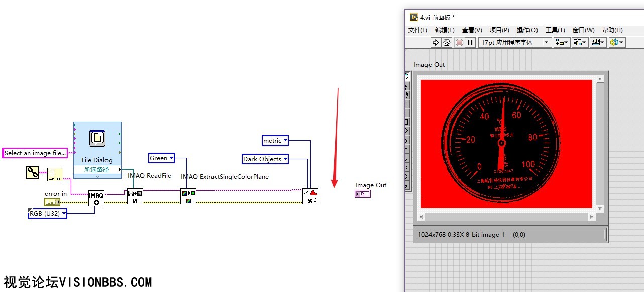Image resolution: width=644 pixels, height=292 pixels.
Task: Select the IMAQ ReadFile node
Action: tap(135, 196)
